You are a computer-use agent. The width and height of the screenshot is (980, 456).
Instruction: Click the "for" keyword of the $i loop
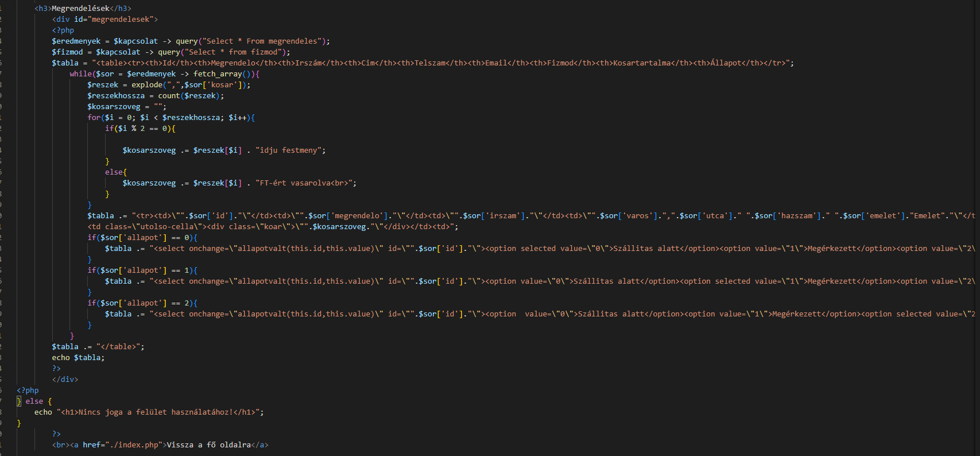click(x=94, y=118)
